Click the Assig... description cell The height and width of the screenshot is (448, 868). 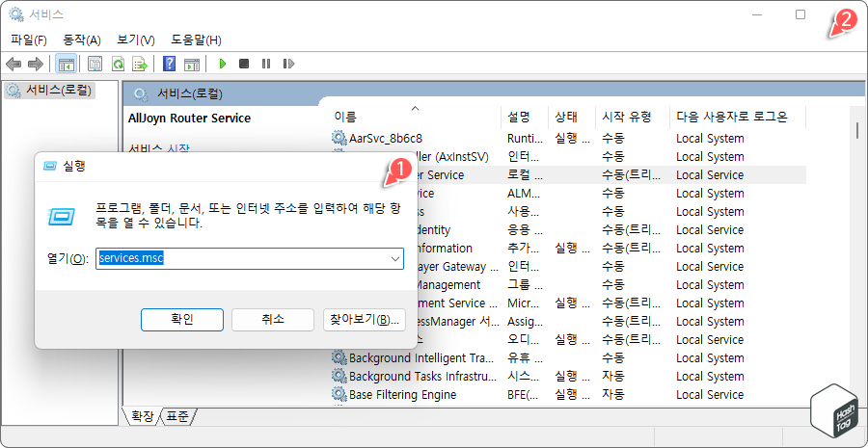click(x=525, y=322)
